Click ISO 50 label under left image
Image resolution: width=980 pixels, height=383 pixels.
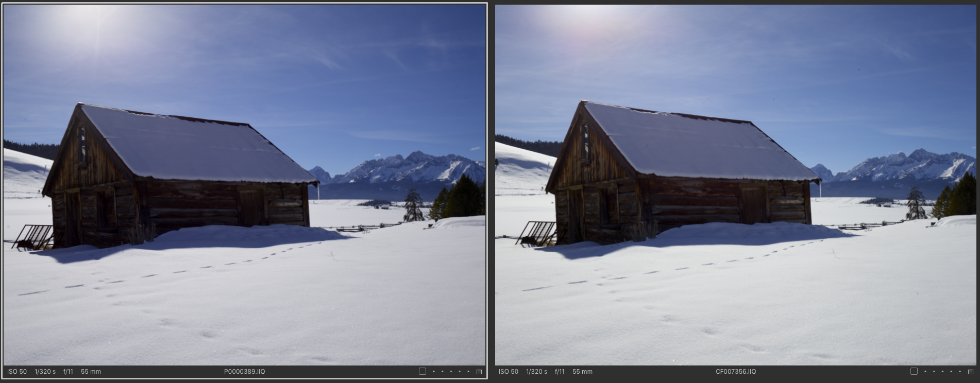pyautogui.click(x=17, y=372)
